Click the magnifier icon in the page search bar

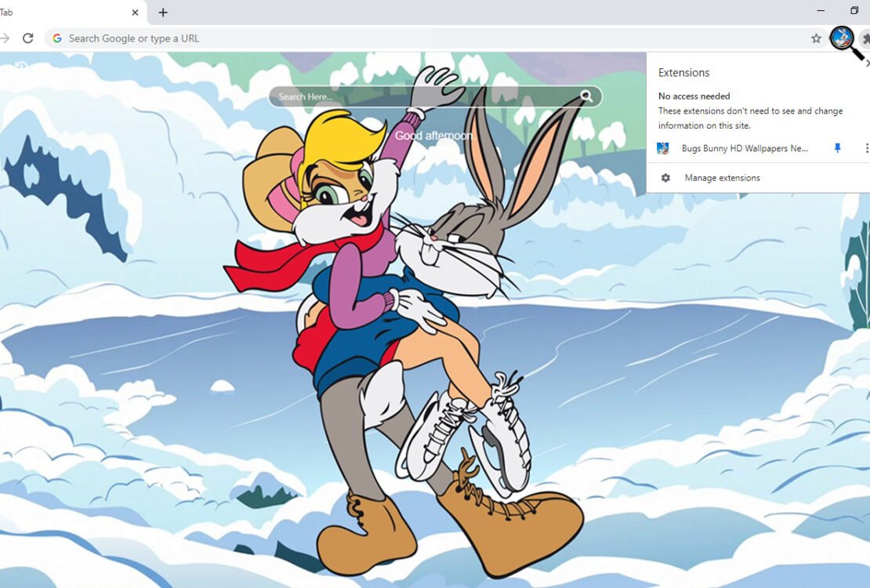point(586,96)
